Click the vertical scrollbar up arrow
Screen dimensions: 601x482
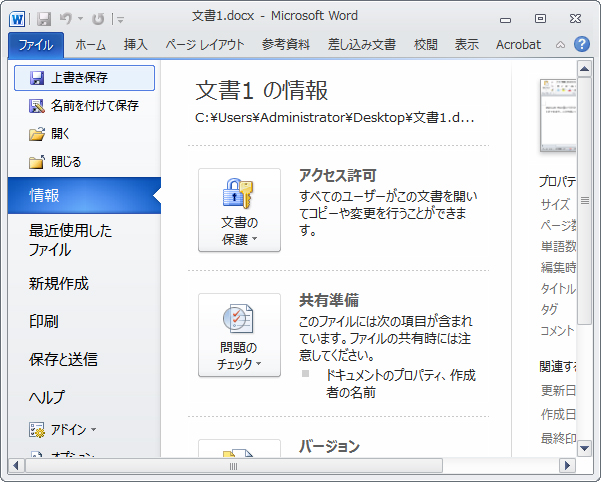(x=585, y=69)
